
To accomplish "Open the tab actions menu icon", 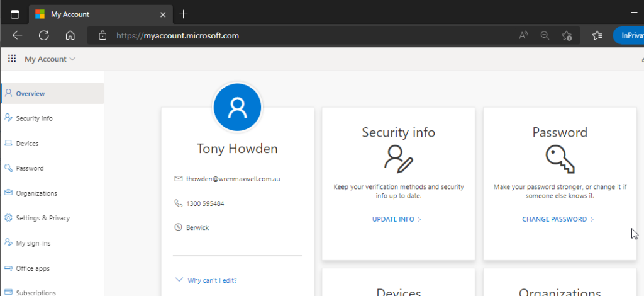I will [15, 14].
